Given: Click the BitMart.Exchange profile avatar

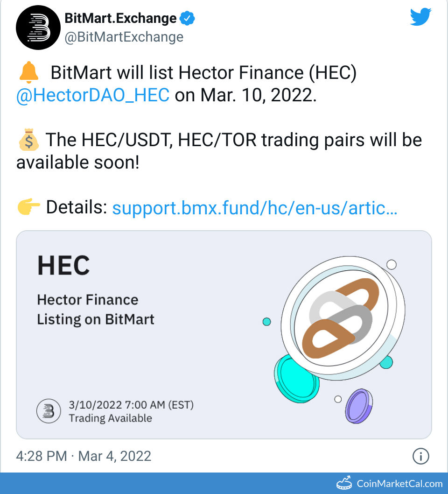Looking at the screenshot, I should (38, 27).
